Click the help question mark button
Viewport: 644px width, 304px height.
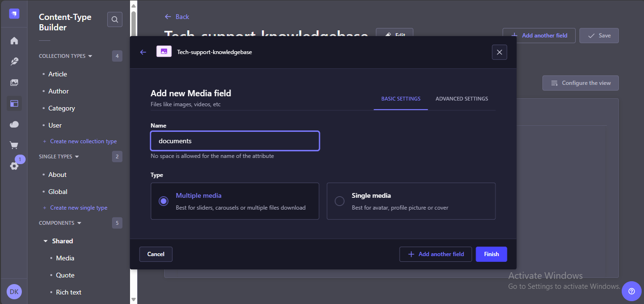[631, 291]
